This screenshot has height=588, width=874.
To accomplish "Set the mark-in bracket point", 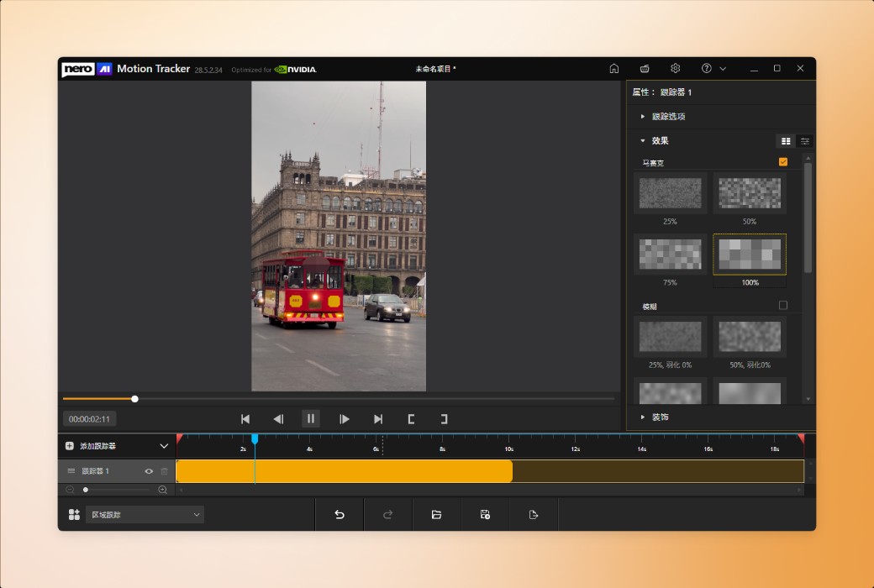I will 411,418.
